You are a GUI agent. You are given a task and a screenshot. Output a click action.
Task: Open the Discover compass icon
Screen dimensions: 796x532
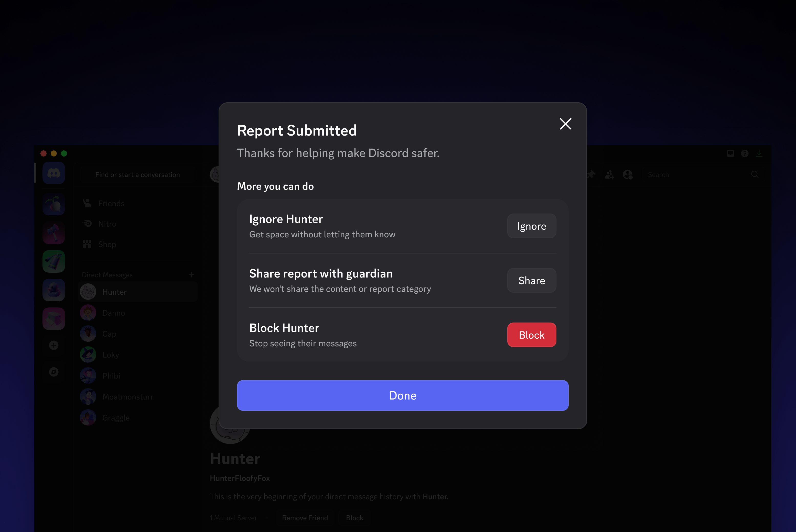point(54,372)
